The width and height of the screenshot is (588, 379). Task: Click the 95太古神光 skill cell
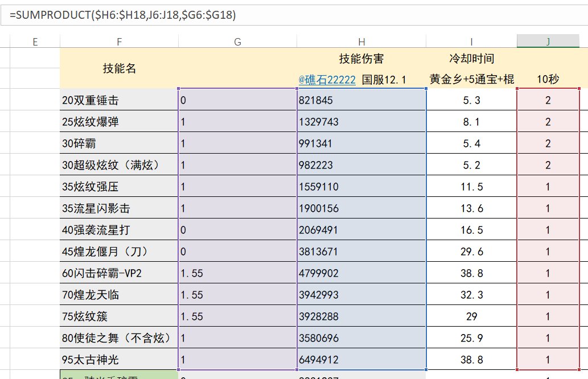click(119, 360)
